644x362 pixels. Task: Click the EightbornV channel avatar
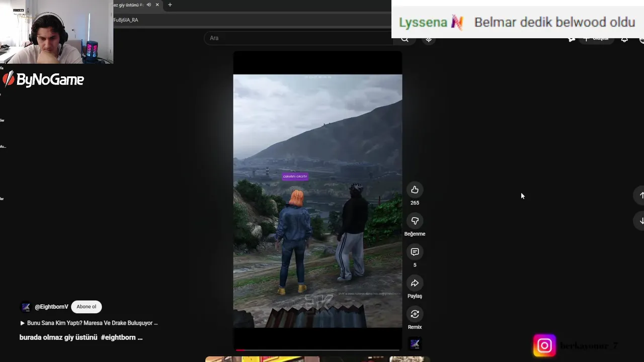pos(26,307)
